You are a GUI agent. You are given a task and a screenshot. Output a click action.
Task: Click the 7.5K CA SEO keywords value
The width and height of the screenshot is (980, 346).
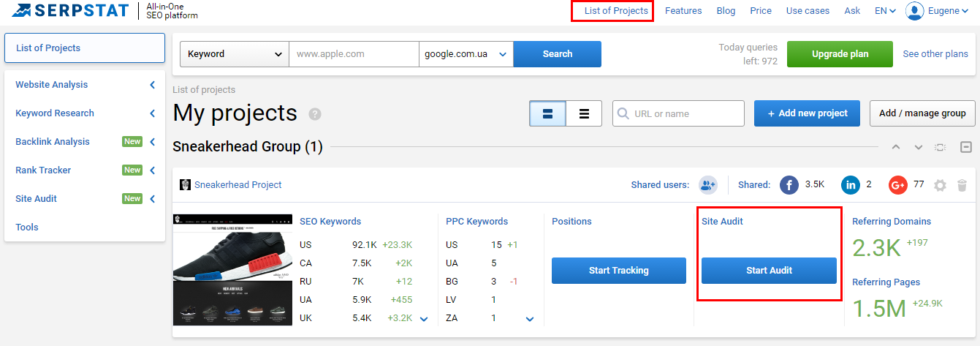click(x=362, y=263)
